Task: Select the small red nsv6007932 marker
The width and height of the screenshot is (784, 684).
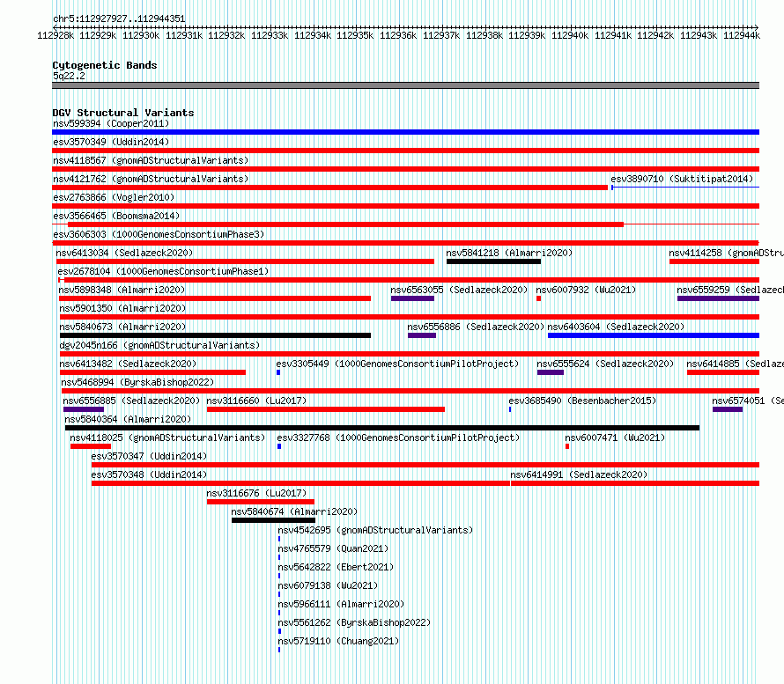Action: coord(538,298)
